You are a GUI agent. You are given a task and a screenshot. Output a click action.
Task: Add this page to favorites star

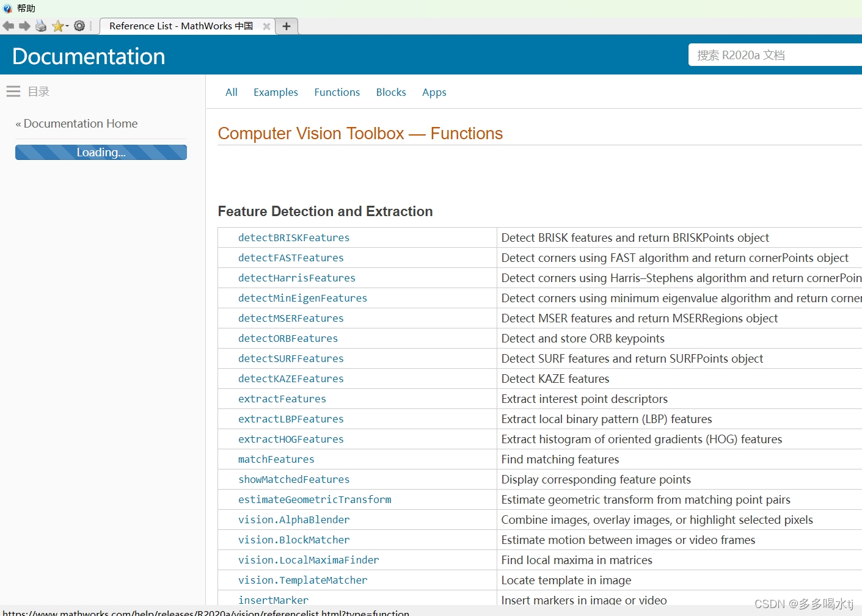point(57,26)
